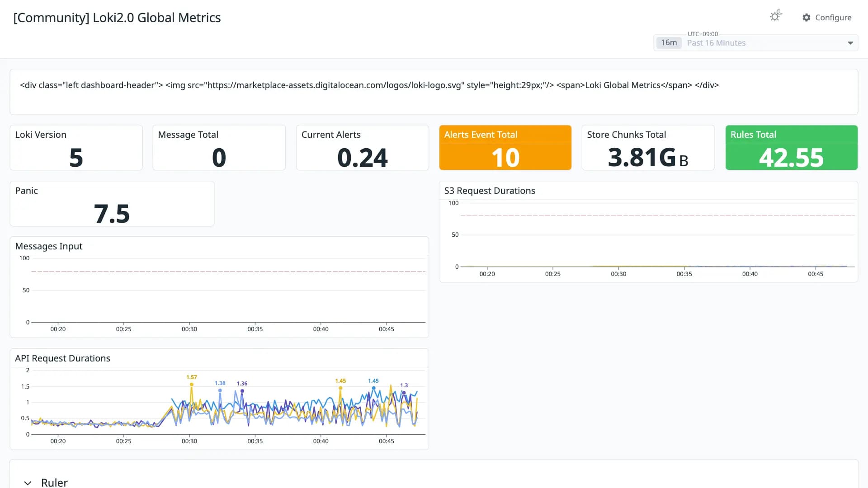The height and width of the screenshot is (488, 868).
Task: Select the 16m time badge
Action: 669,42
